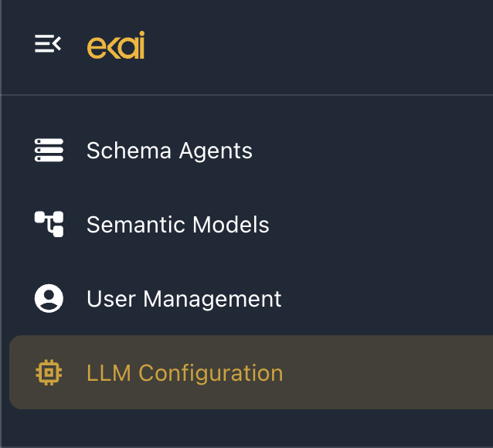Choose the "Schema Agents" text label
Screen dimensions: 493x448
[169, 151]
